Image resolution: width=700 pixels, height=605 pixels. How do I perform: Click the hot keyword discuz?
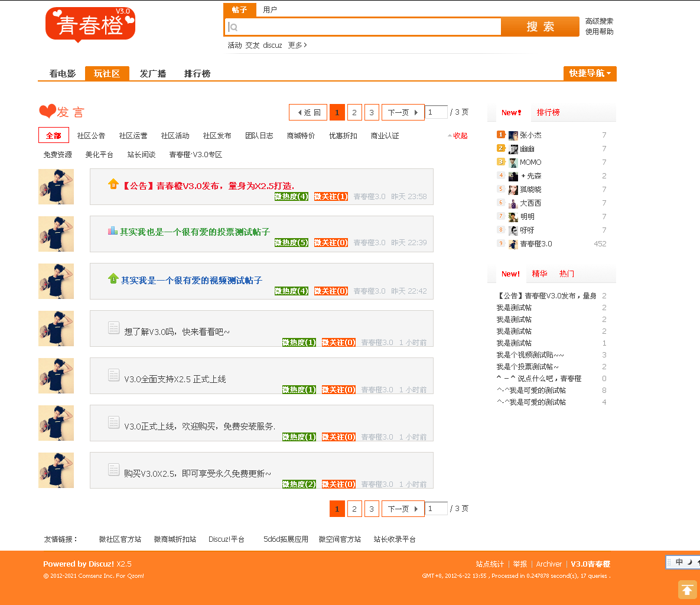coord(272,45)
